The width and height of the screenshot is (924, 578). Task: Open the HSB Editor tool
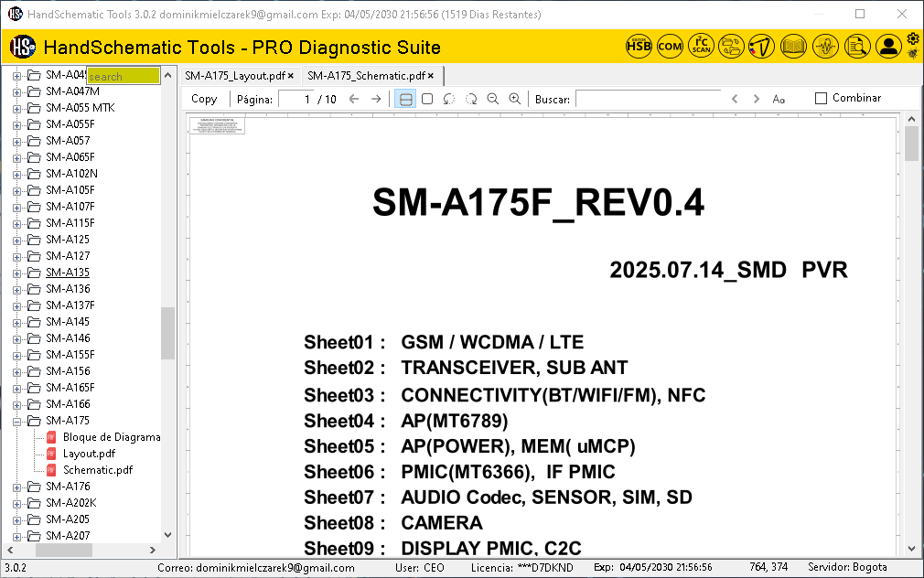click(639, 46)
